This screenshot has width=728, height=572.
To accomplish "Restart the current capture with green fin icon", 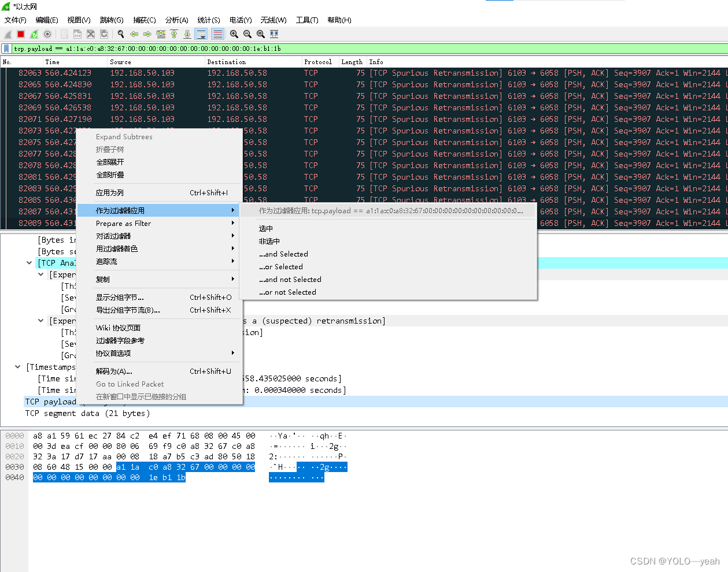I will (34, 34).
